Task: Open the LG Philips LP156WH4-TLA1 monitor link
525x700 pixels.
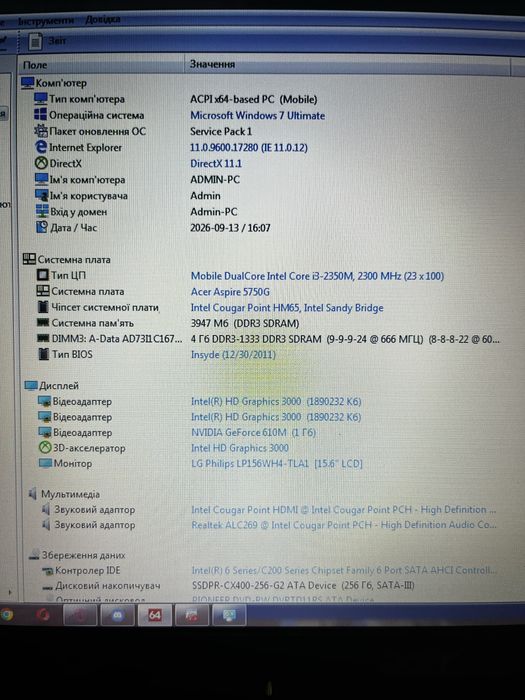Action: [x=277, y=463]
